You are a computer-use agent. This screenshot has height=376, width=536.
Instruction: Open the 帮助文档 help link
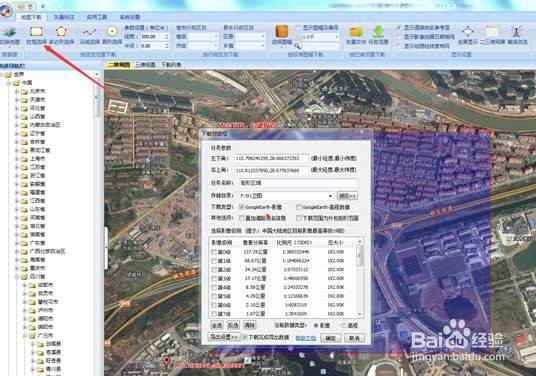(x=306, y=338)
